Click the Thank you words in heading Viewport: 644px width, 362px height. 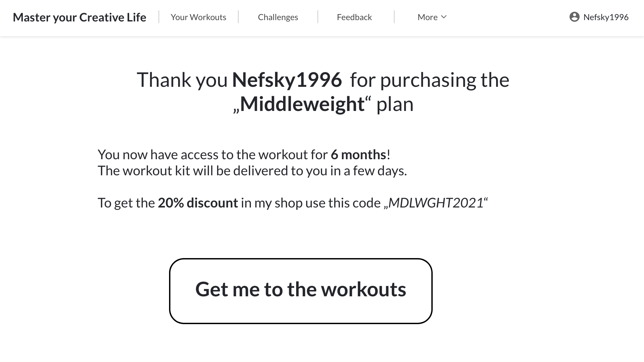coord(182,80)
